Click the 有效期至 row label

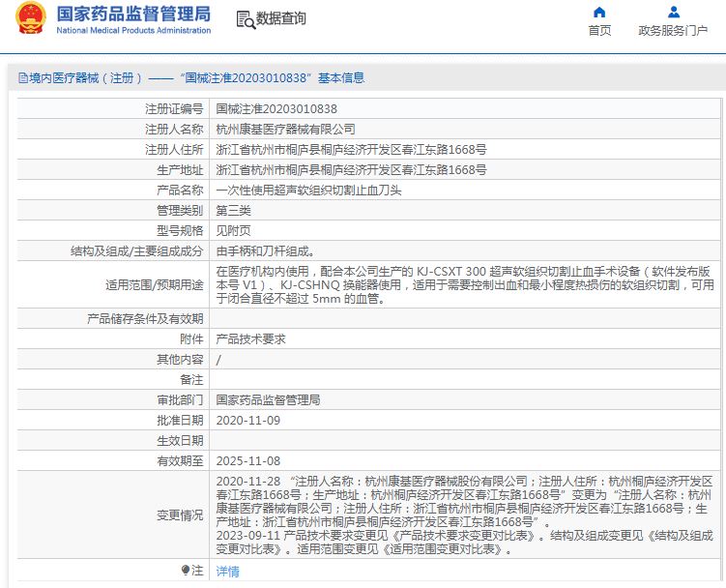(180, 461)
